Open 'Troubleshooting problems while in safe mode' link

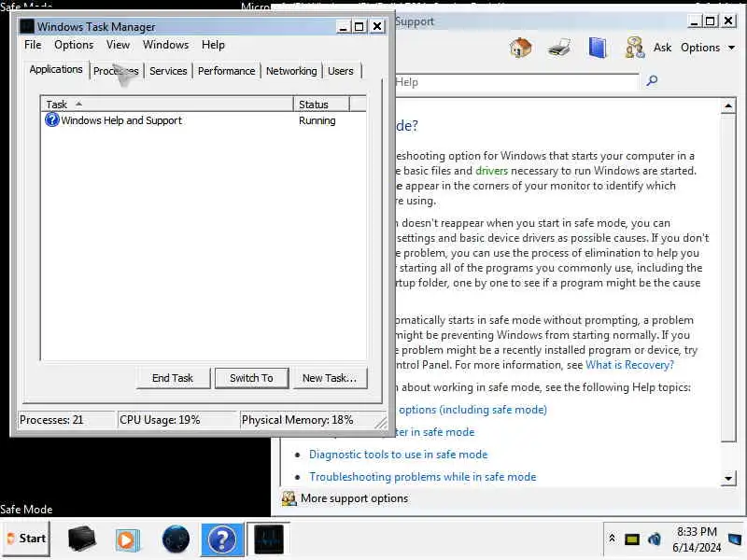[x=423, y=477]
